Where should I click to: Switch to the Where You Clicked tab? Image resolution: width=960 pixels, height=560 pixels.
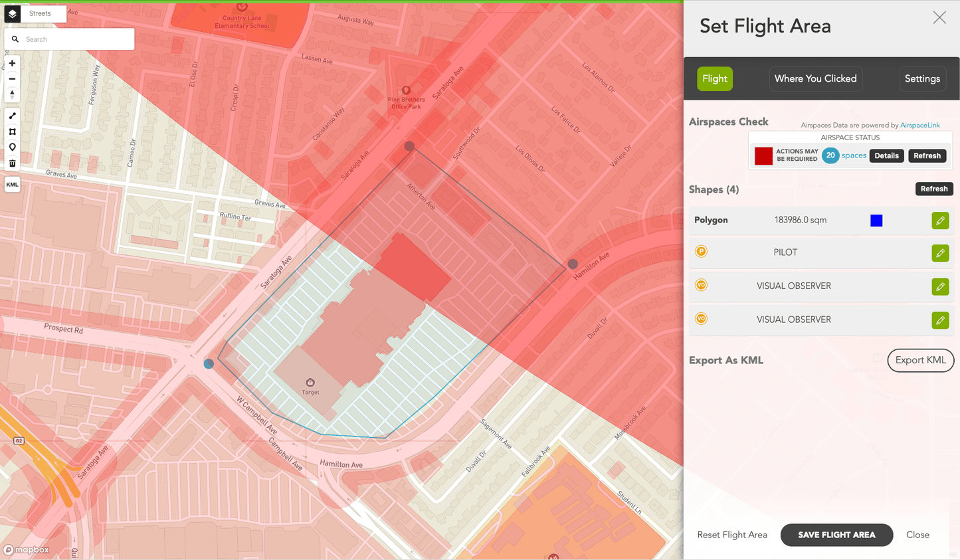pyautogui.click(x=815, y=78)
